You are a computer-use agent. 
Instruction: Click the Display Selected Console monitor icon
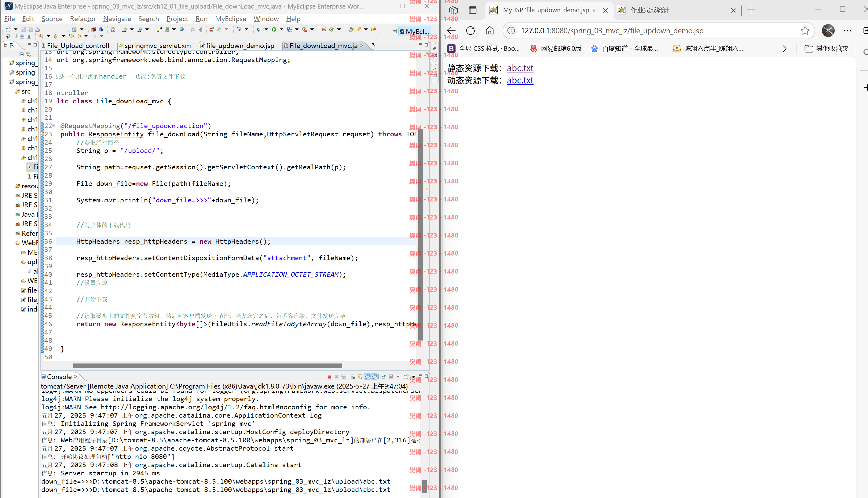pos(391,377)
